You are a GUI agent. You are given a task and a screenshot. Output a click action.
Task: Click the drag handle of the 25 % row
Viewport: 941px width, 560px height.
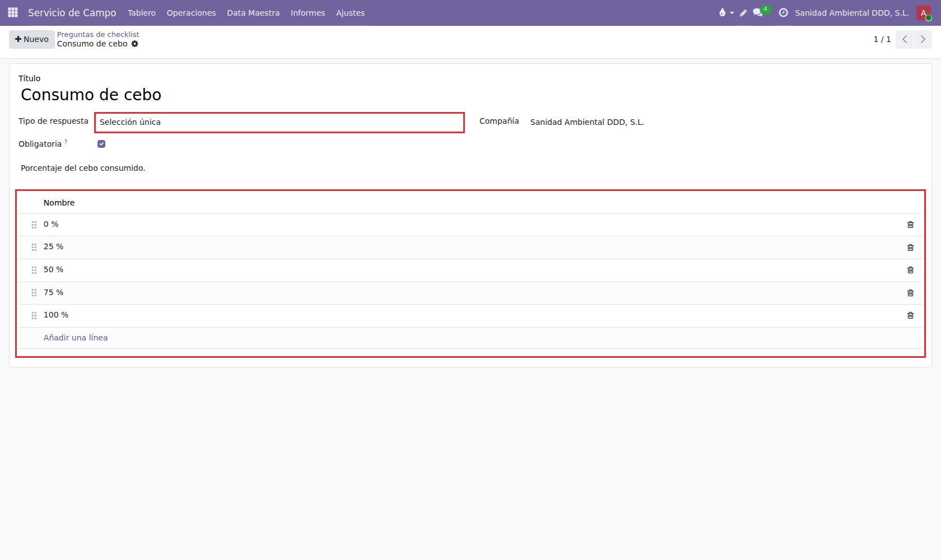click(34, 247)
